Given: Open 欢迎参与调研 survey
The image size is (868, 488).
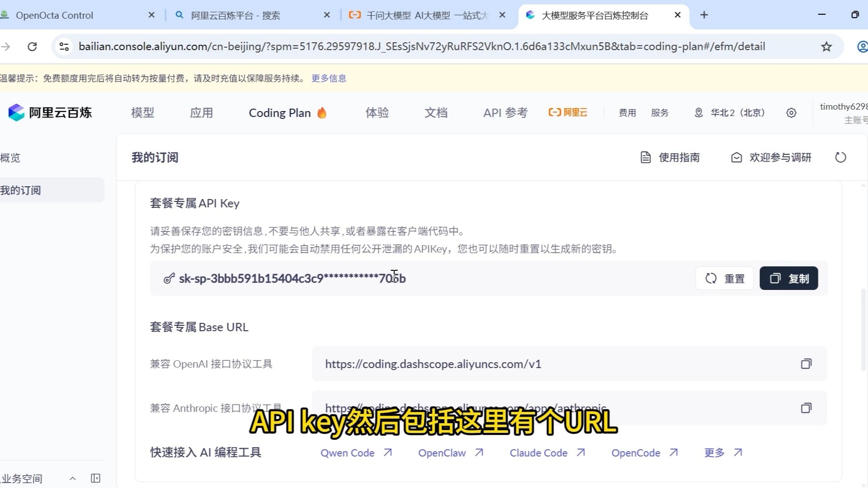Looking at the screenshot, I should pyautogui.click(x=771, y=158).
